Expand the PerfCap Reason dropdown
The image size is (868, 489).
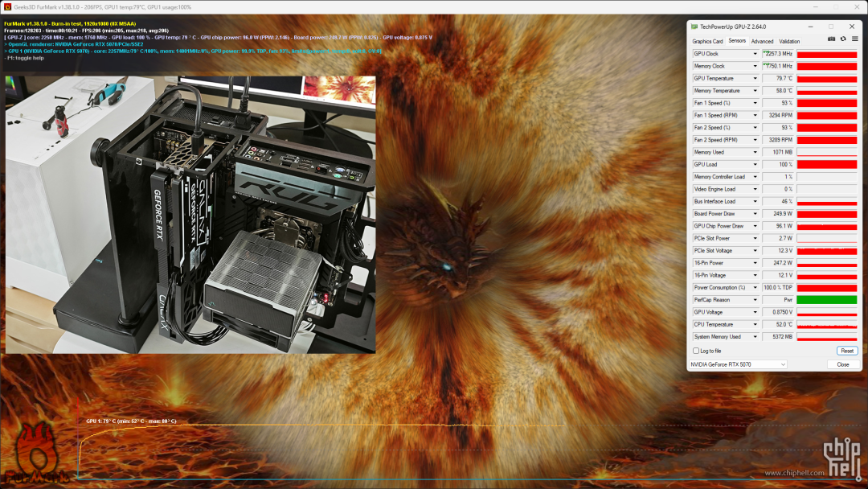(755, 300)
